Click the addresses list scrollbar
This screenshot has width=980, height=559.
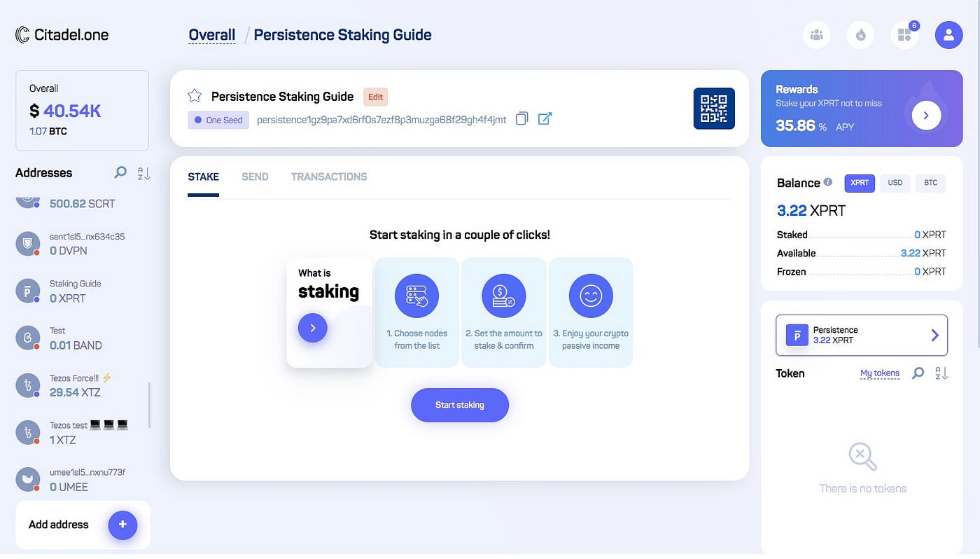[149, 405]
